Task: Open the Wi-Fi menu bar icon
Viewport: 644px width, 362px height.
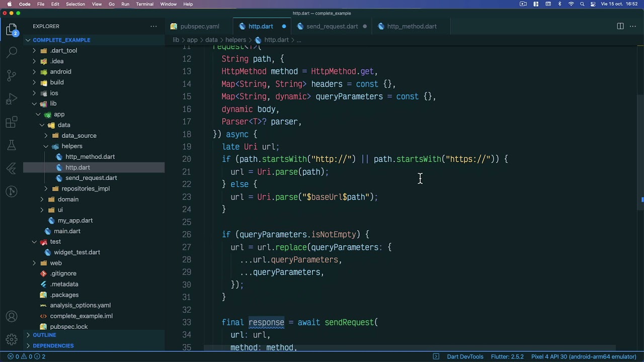Action: tap(571, 4)
